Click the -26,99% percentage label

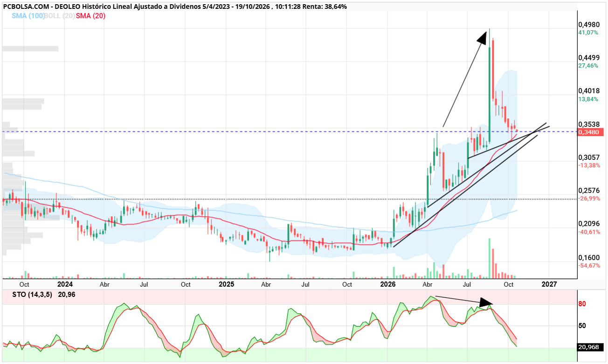click(589, 199)
